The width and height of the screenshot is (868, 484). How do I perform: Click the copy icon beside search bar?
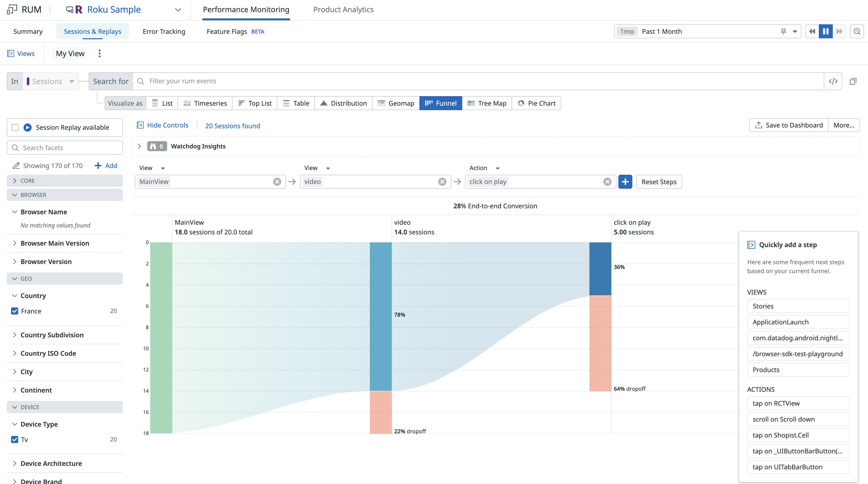(x=853, y=81)
